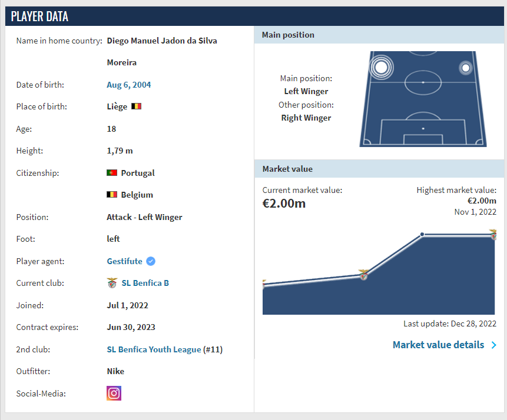
Task: Click the Player Data header bar
Action: (253, 16)
